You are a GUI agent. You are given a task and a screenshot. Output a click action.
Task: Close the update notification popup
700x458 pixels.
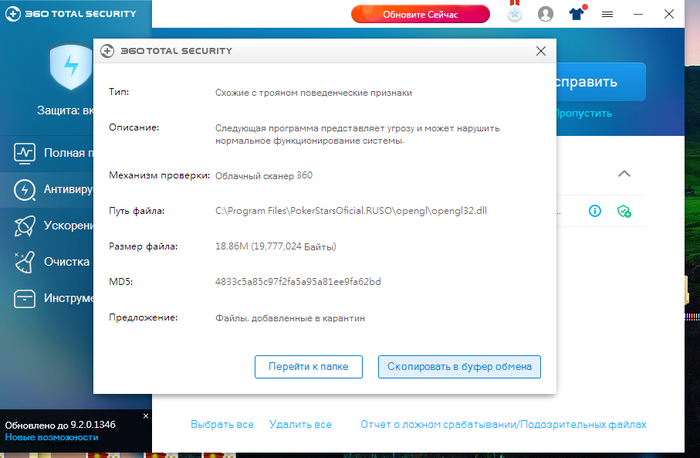coord(146,416)
